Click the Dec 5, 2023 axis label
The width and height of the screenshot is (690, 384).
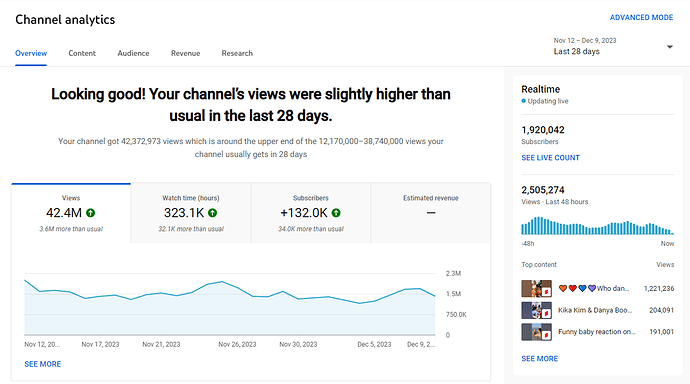click(374, 344)
